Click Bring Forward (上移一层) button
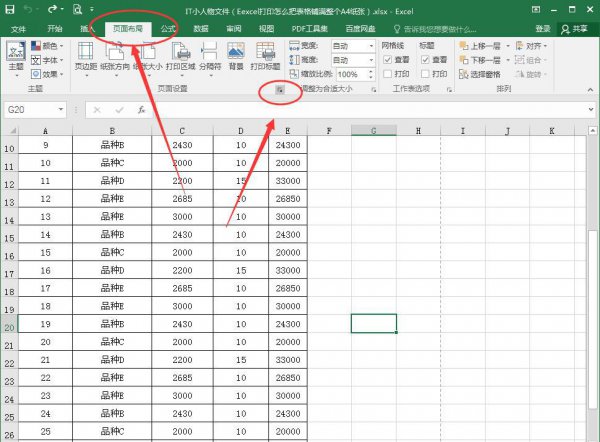The height and width of the screenshot is (442, 600). coord(480,46)
